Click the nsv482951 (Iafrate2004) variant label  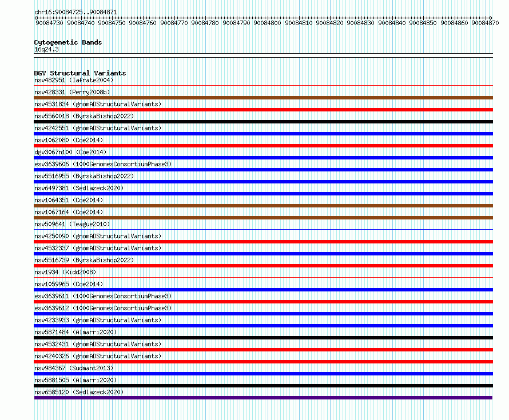74,80
